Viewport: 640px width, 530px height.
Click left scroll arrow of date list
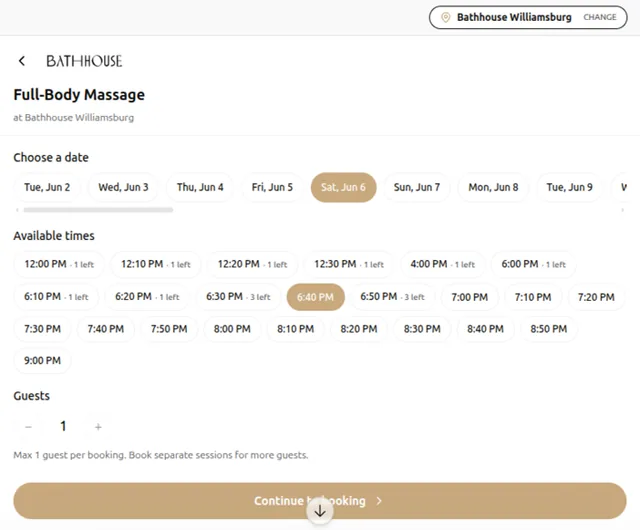(x=17, y=210)
